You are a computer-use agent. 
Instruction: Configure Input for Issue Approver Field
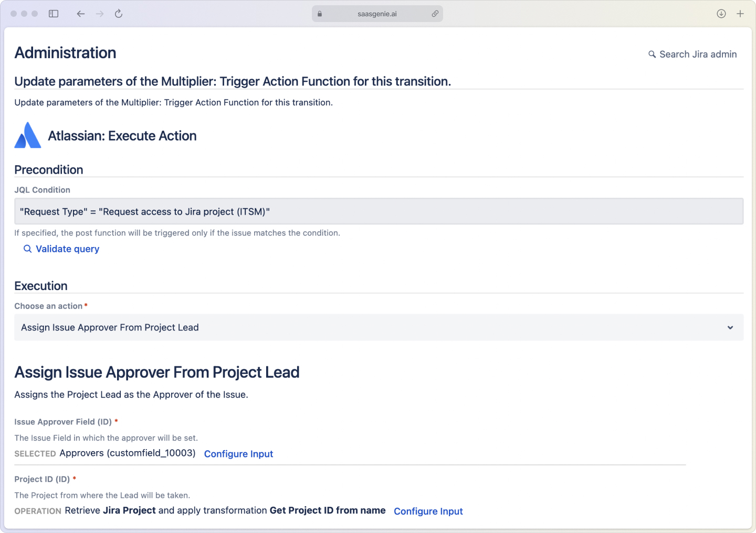pyautogui.click(x=238, y=454)
